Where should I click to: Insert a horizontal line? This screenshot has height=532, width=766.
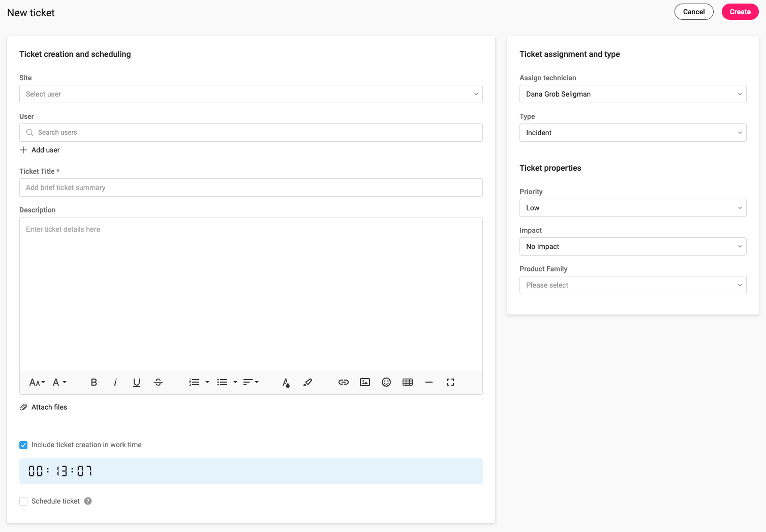pyautogui.click(x=429, y=382)
